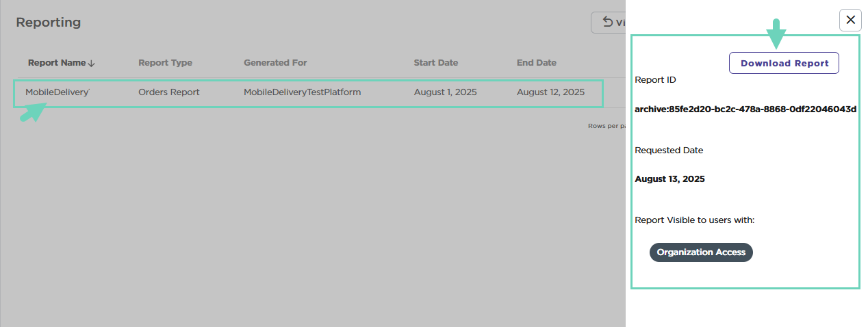This screenshot has width=868, height=327.
Task: Sort by the Start Date column
Action: [x=435, y=63]
